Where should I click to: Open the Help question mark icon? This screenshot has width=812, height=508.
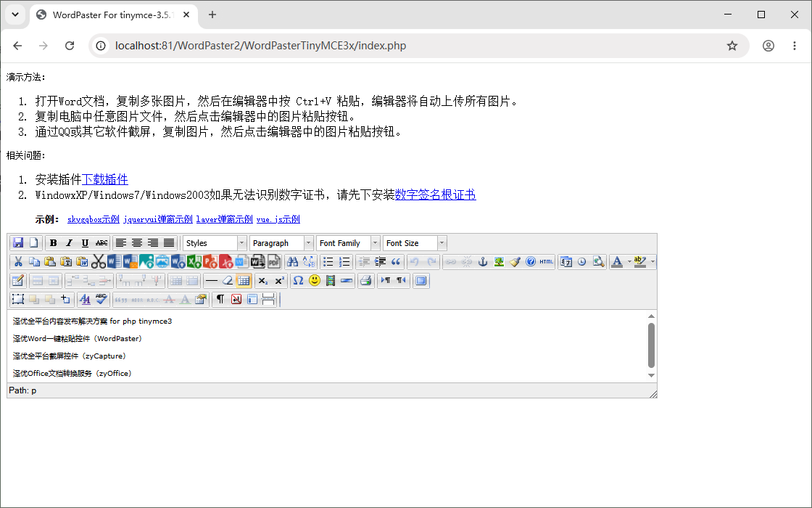[531, 262]
